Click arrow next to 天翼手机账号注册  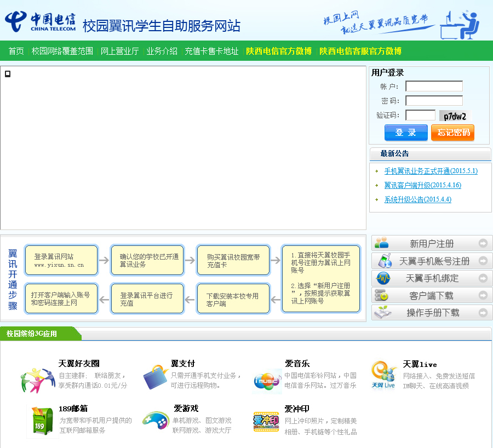483,261
